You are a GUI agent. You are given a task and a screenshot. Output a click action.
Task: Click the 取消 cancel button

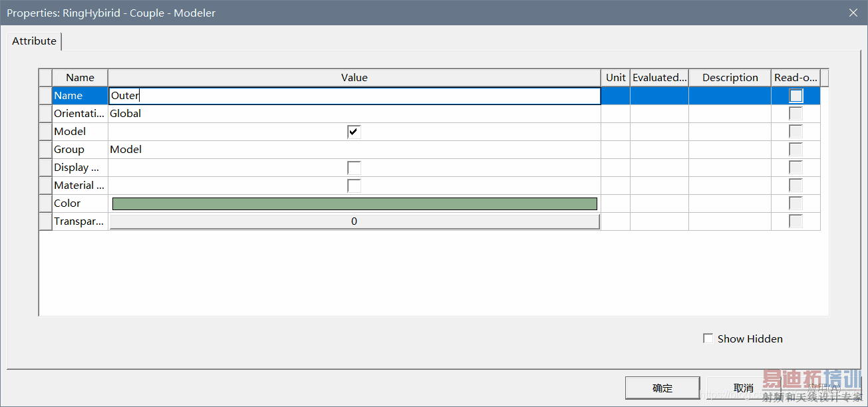pyautogui.click(x=744, y=388)
